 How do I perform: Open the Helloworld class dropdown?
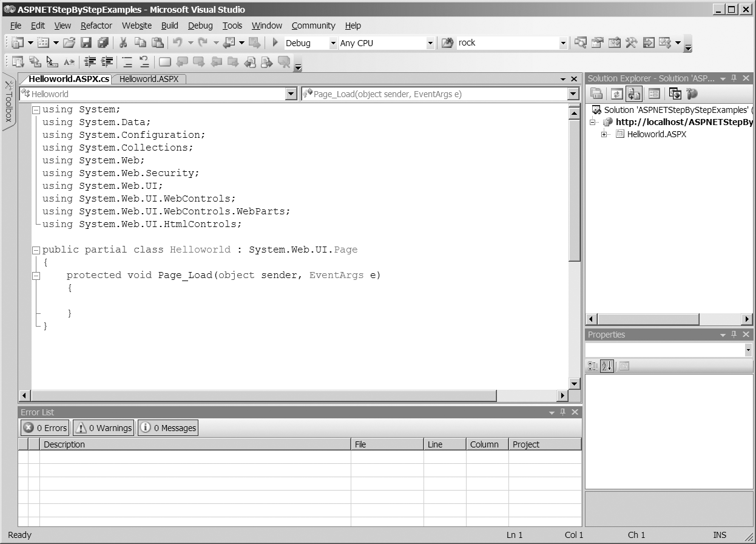click(x=291, y=93)
